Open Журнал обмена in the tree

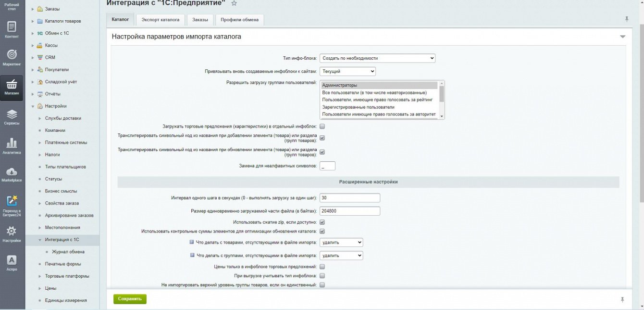(68, 252)
